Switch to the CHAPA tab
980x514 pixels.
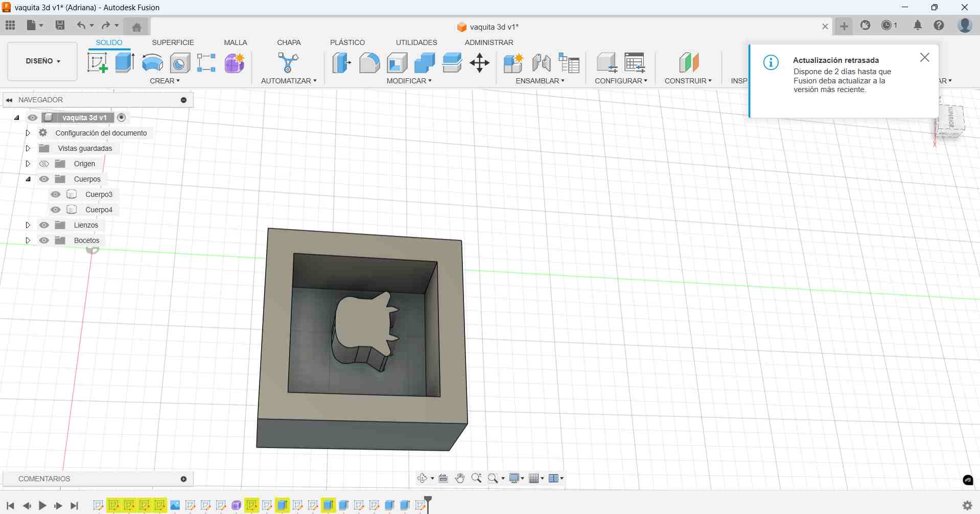pos(289,42)
